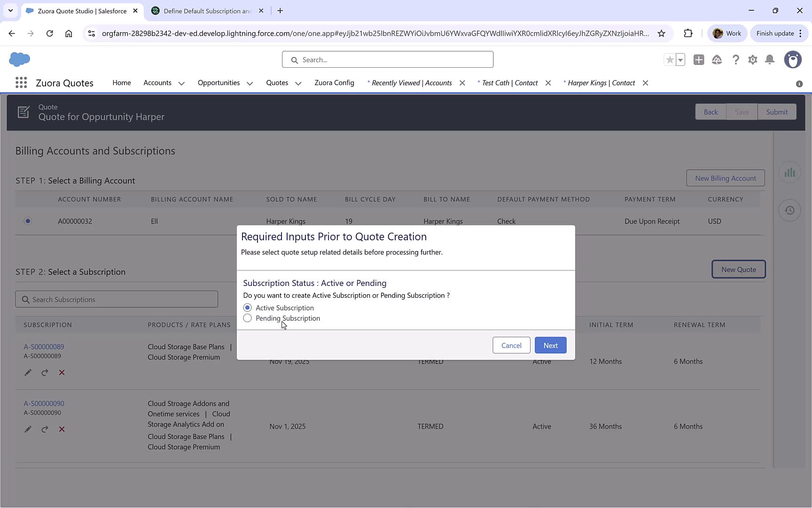The image size is (812, 508).
Task: Cancel subscription A-S00000089 with red X icon
Action: tap(62, 372)
